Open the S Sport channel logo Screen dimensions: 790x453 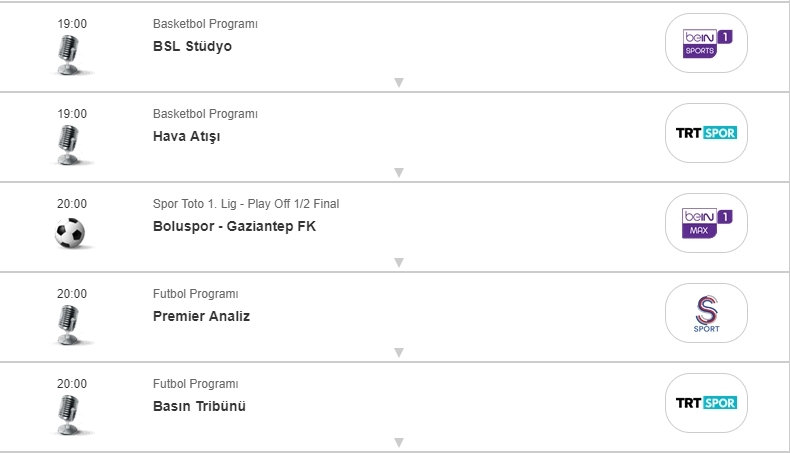click(706, 313)
